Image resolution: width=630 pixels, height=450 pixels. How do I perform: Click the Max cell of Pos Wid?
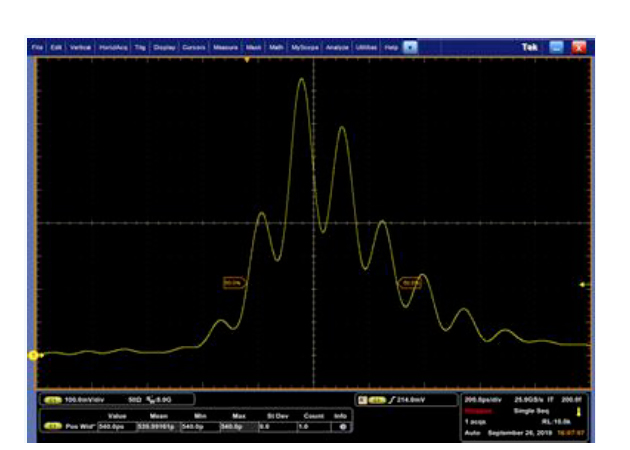coord(239,427)
